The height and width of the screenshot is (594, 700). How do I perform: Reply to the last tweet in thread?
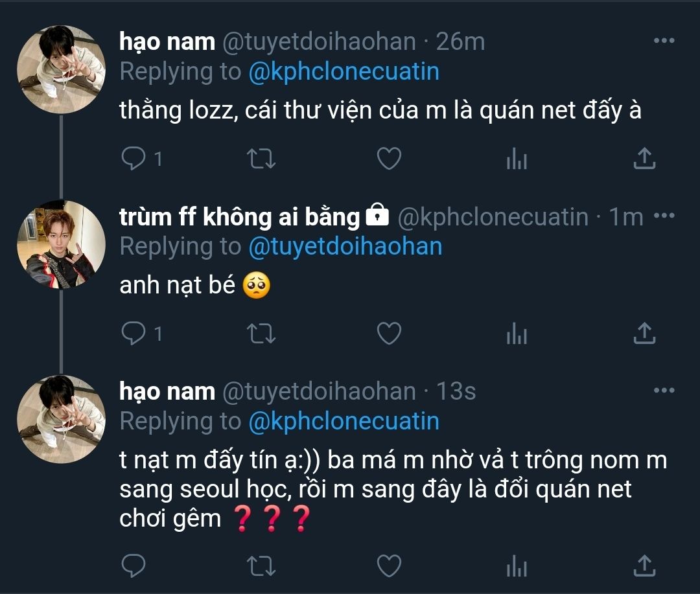point(134,566)
